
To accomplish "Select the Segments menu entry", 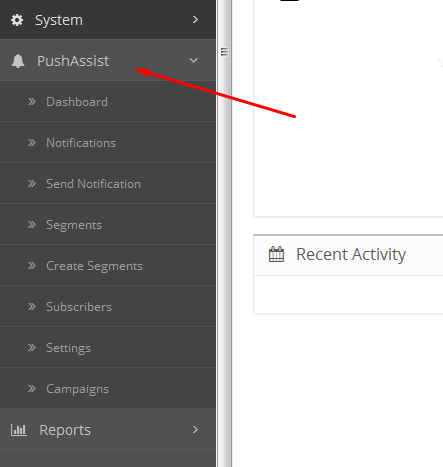I will 108,224.
